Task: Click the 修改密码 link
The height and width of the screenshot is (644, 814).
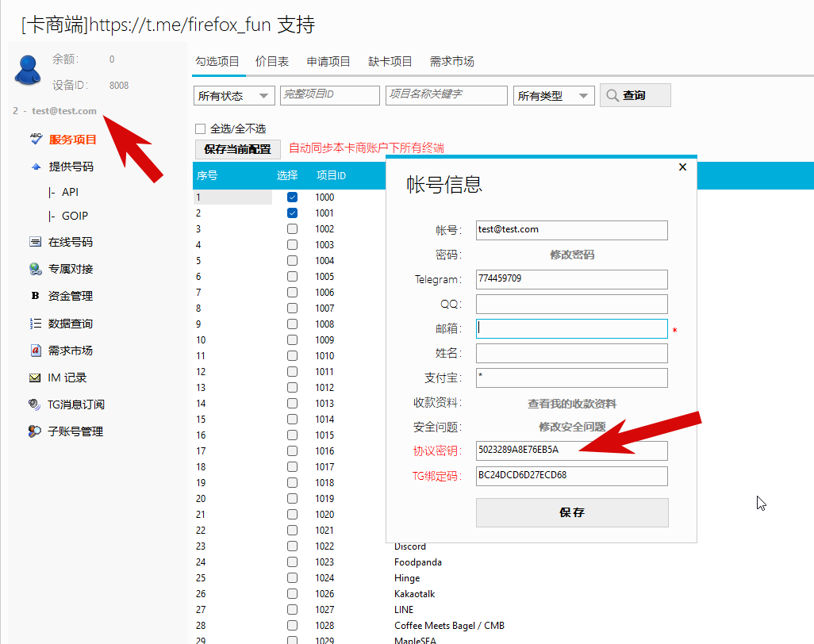Action: pos(572,255)
